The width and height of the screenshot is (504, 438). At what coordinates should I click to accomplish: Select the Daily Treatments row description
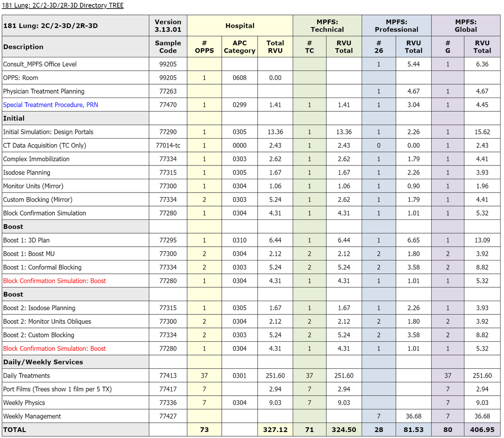coord(27,376)
